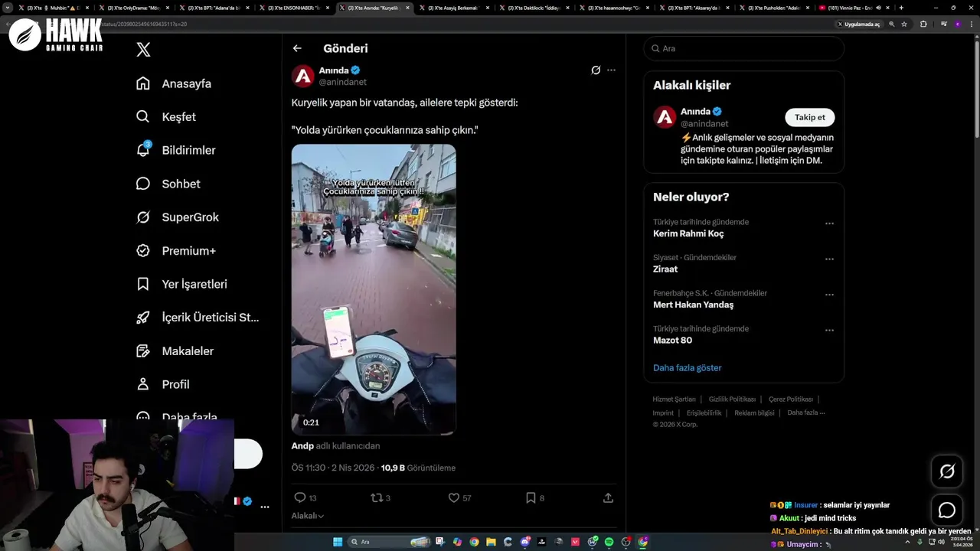Open the post's three-dot more menu
980x551 pixels.
tap(611, 70)
